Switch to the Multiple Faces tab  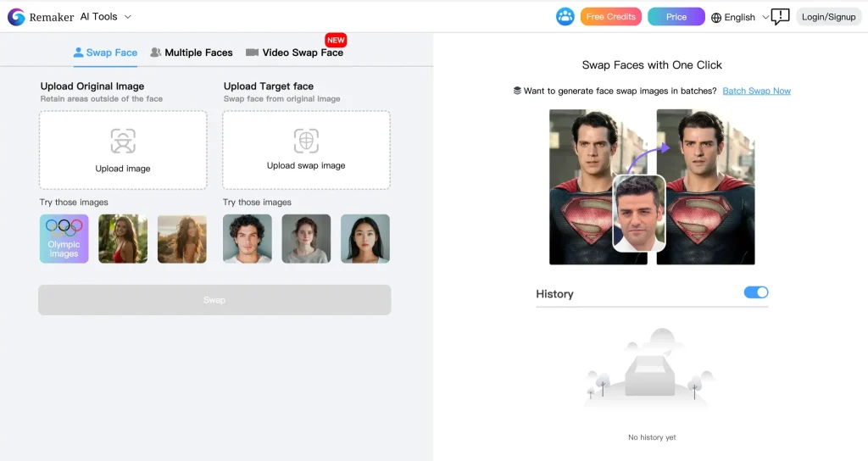pos(192,53)
